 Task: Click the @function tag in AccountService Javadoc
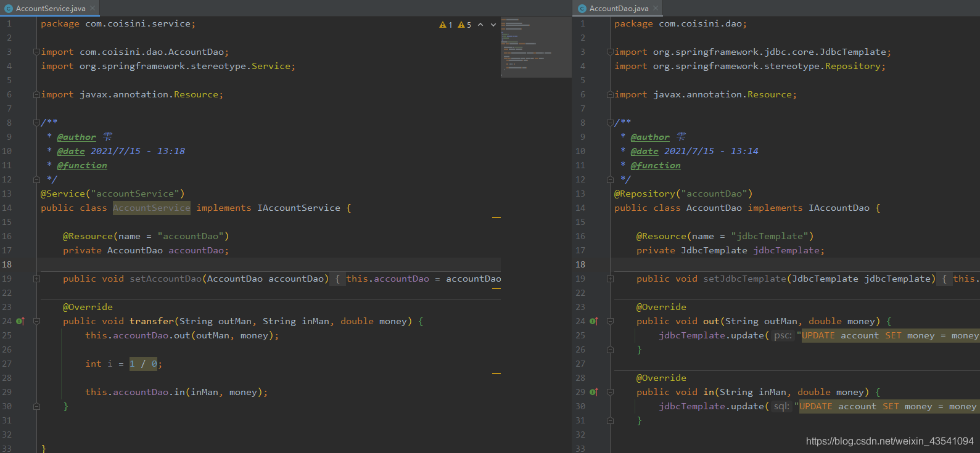pyautogui.click(x=82, y=165)
